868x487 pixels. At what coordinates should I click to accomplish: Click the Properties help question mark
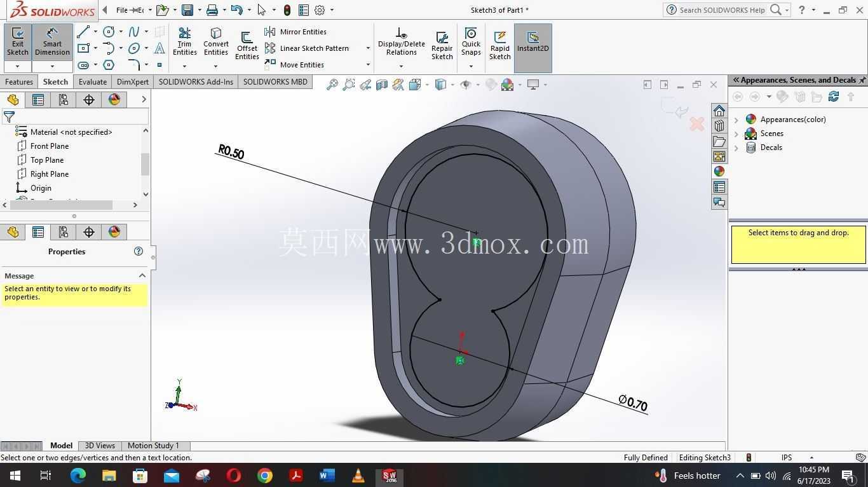[139, 251]
